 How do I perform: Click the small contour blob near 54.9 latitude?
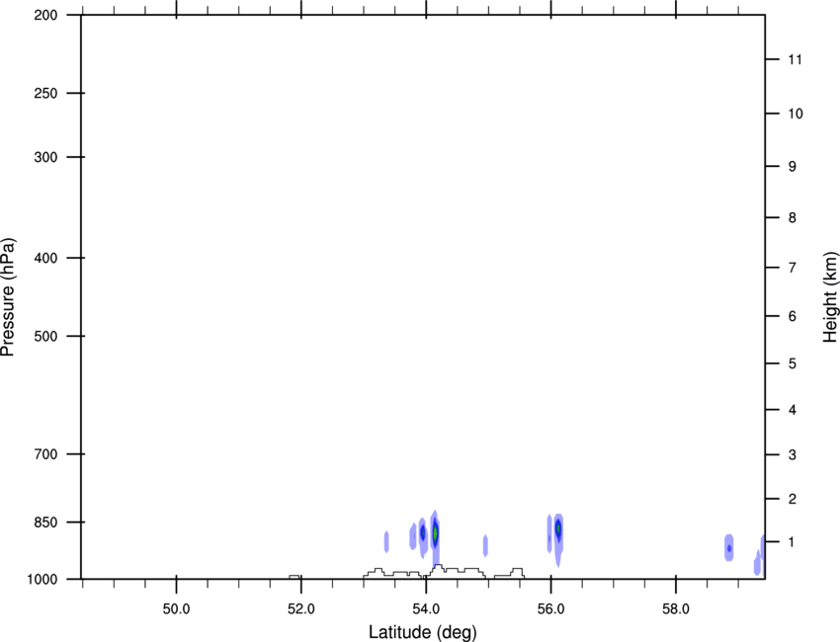(x=485, y=545)
